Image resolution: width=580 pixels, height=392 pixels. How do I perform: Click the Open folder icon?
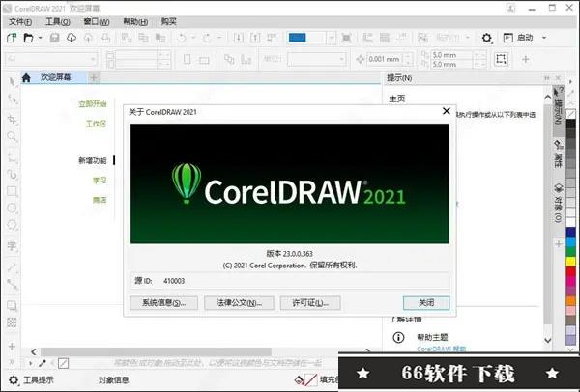coord(28,38)
